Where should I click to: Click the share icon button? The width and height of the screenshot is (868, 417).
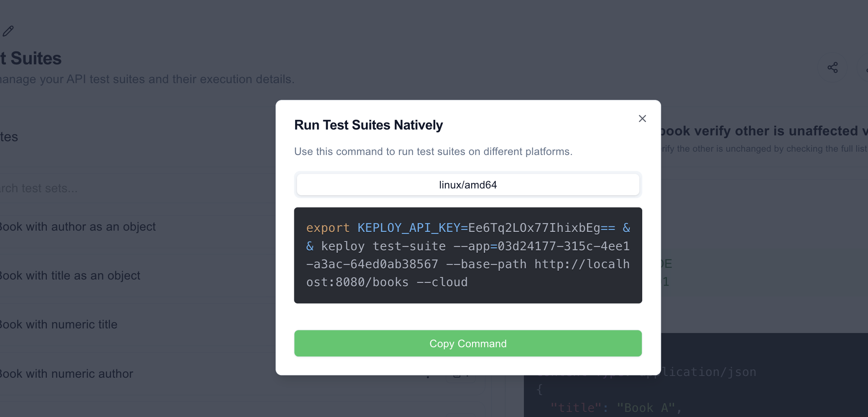[832, 68]
